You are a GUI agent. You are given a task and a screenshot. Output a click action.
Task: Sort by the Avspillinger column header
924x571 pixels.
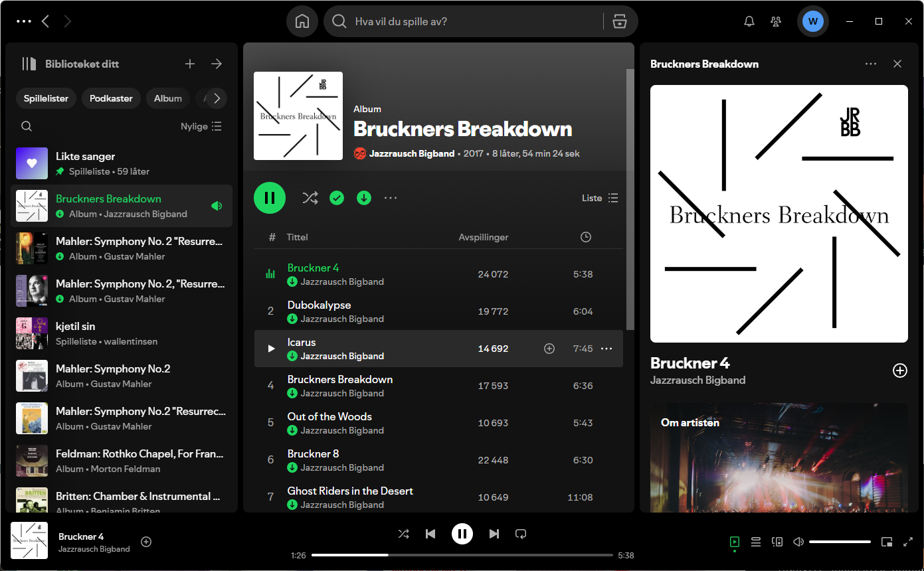[x=484, y=237]
